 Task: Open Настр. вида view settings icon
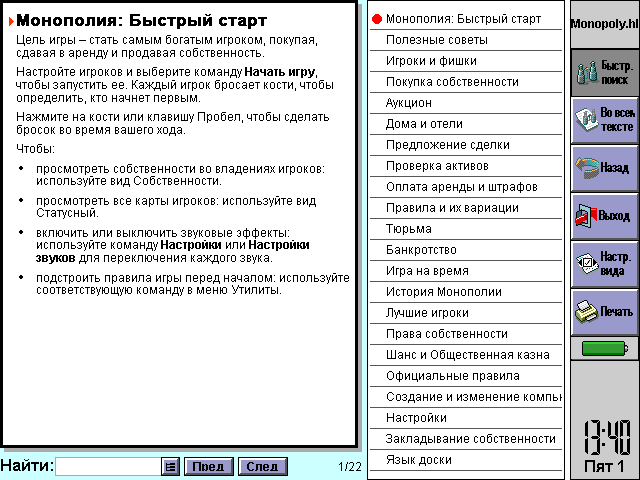click(604, 264)
